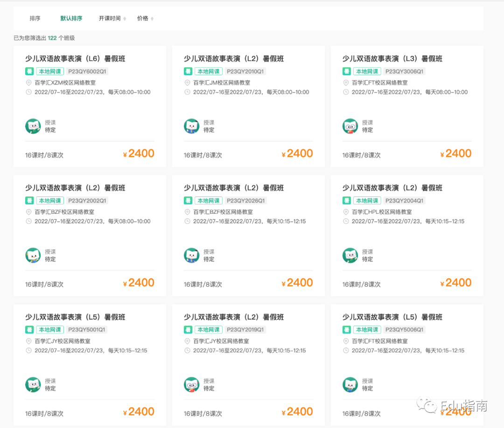The image size is (504, 428).
Task: Click teacher avatar on P23QY6002Q1 card
Action: [33, 126]
